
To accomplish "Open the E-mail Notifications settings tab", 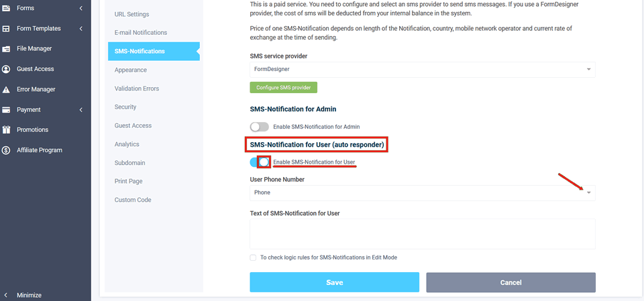I will coord(141,33).
